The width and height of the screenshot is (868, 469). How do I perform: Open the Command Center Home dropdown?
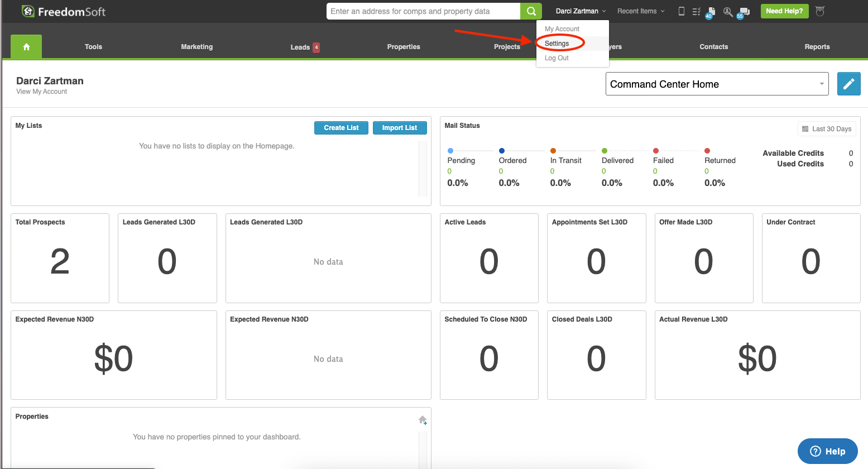point(717,84)
